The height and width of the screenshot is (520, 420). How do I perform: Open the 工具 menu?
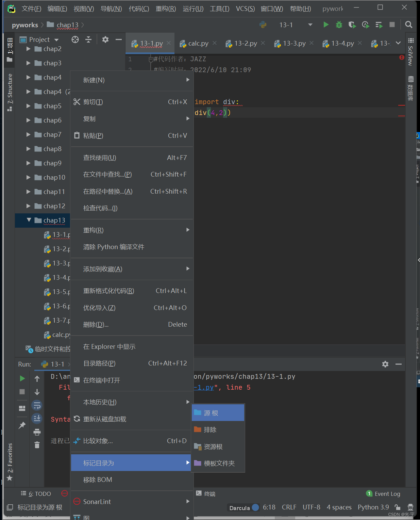pyautogui.click(x=219, y=9)
